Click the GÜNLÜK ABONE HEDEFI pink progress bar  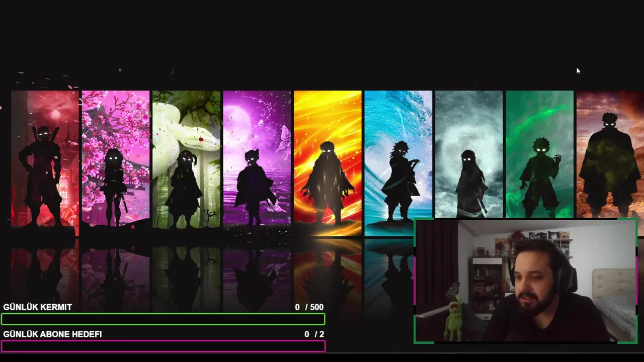point(163,346)
